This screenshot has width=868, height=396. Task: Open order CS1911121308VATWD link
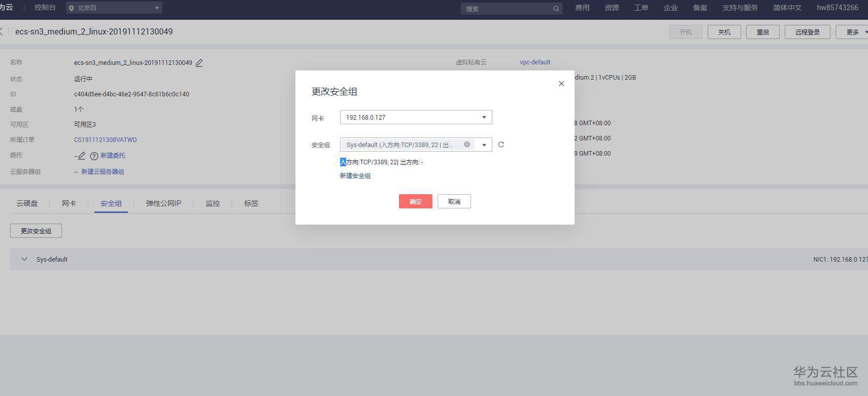(106, 140)
